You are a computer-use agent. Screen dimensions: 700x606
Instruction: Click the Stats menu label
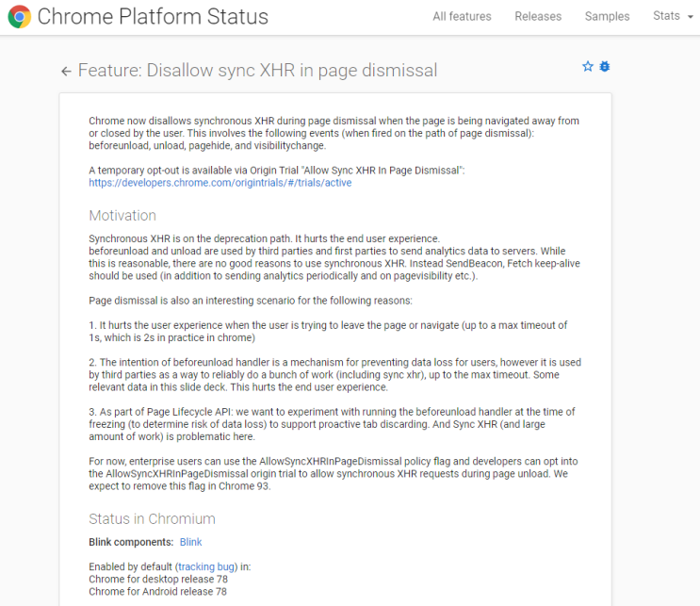pos(666,16)
